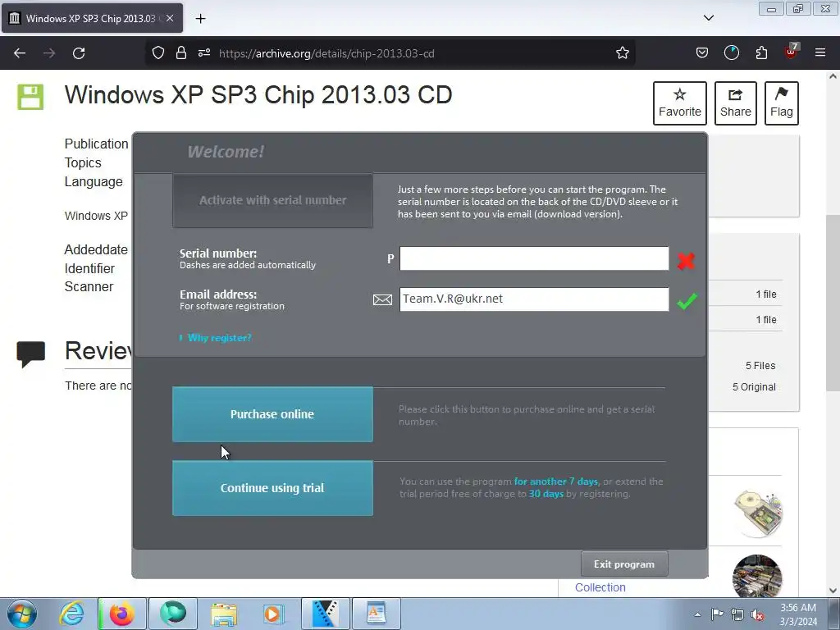Screen dimensions: 840x630
Task: Click the email address input field
Action: pyautogui.click(x=534, y=299)
